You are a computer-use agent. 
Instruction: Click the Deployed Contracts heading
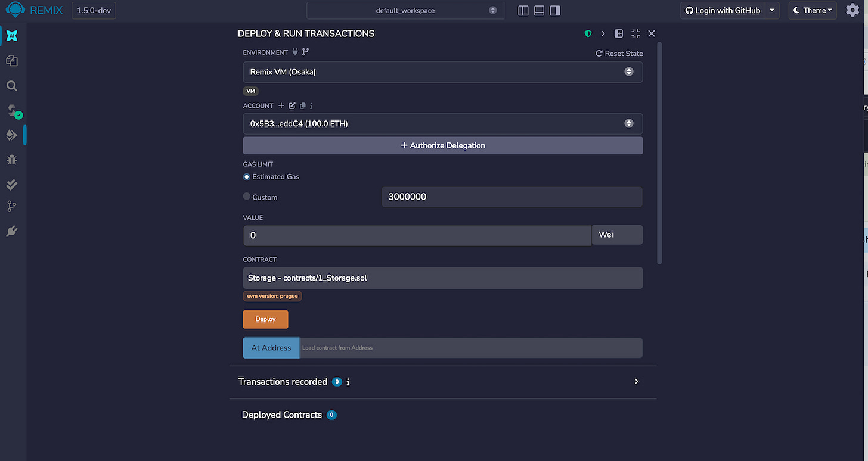(x=282, y=415)
